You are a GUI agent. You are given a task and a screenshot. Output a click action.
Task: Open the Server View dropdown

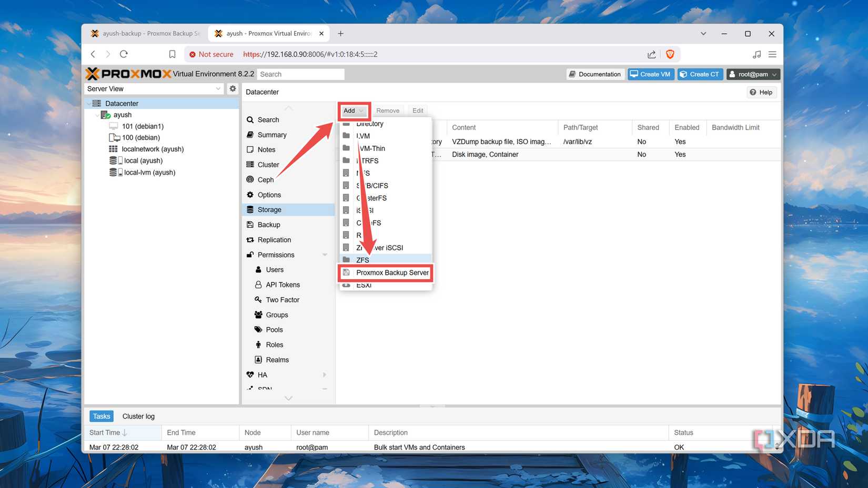coord(154,89)
